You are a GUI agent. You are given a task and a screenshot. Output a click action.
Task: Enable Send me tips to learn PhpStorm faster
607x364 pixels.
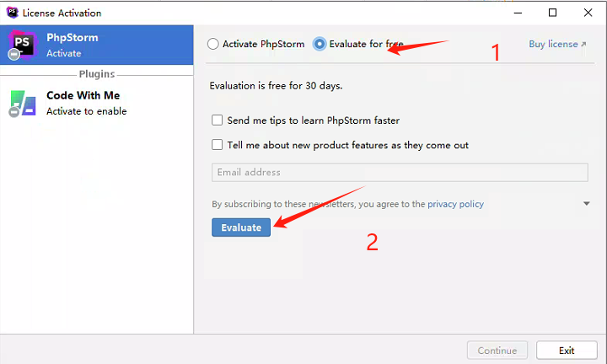pyautogui.click(x=218, y=120)
